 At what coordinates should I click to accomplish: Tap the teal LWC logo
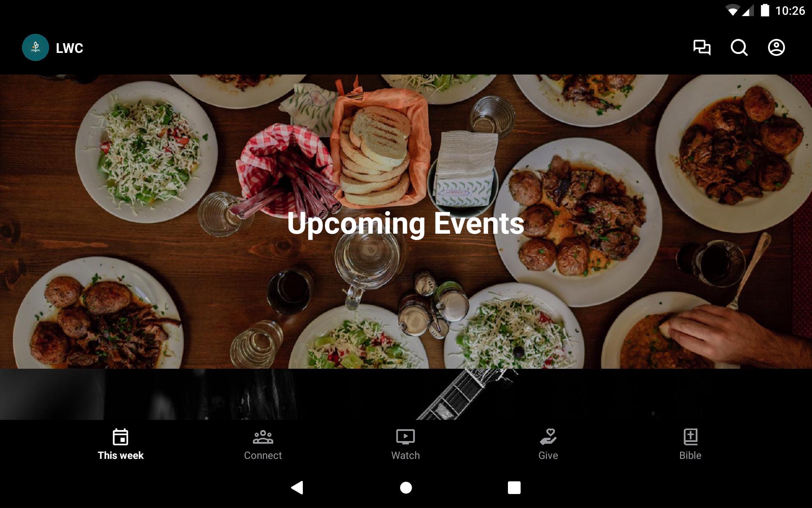tap(36, 47)
